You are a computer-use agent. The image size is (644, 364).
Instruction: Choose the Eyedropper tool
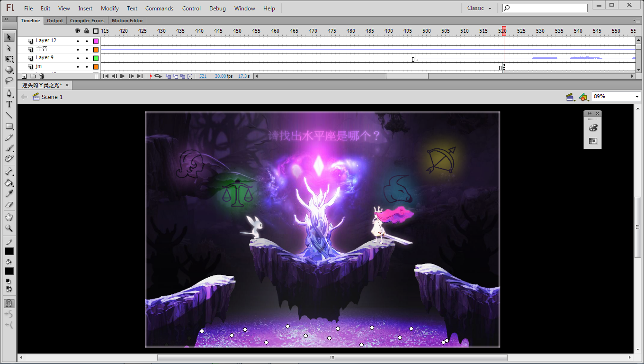click(x=9, y=193)
